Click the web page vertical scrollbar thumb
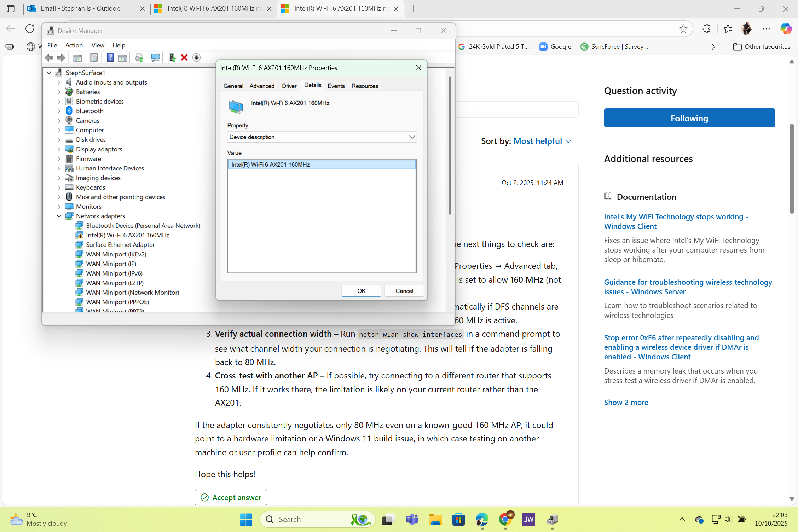The image size is (798, 532). (792, 169)
